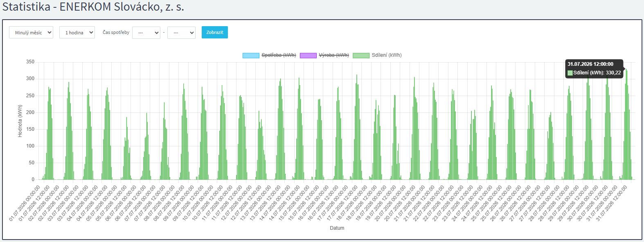
Task: Click the x-axis label 01.07.2026 00:00:00
Action: coord(25,203)
